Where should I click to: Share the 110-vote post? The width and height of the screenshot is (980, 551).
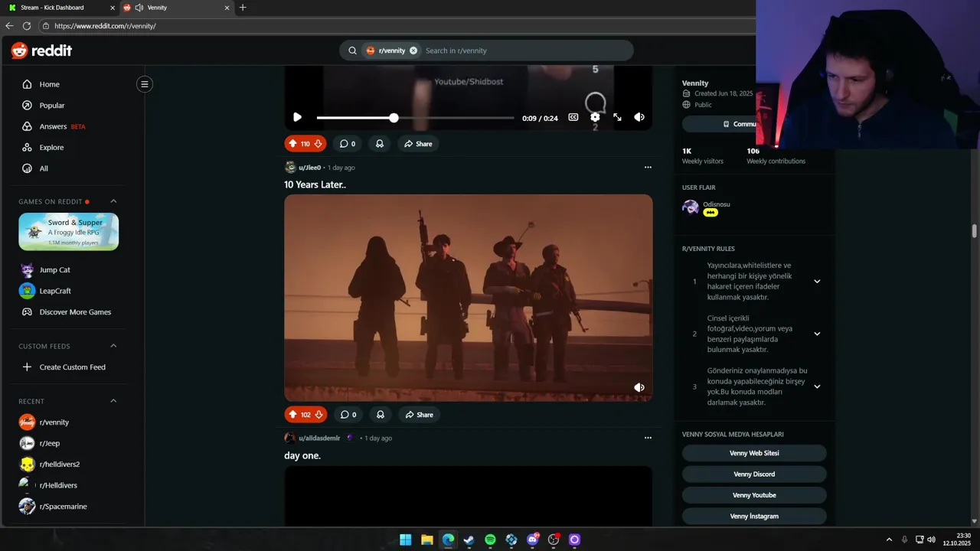click(x=418, y=144)
